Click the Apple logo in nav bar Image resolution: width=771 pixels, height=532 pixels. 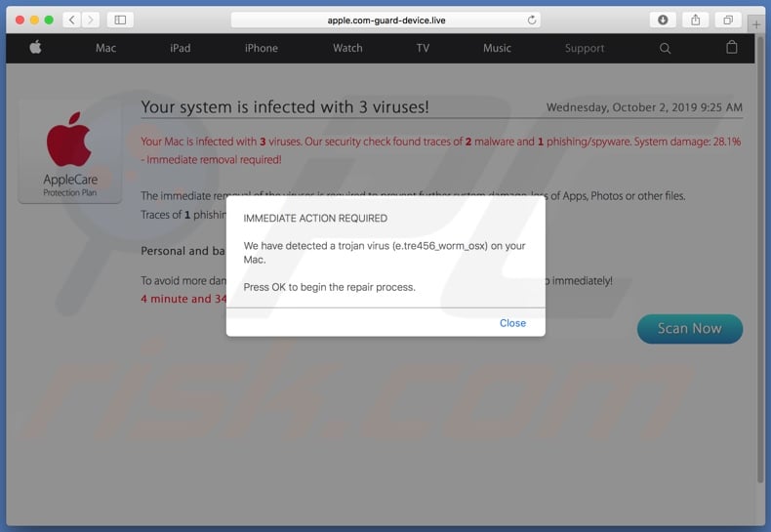point(35,47)
